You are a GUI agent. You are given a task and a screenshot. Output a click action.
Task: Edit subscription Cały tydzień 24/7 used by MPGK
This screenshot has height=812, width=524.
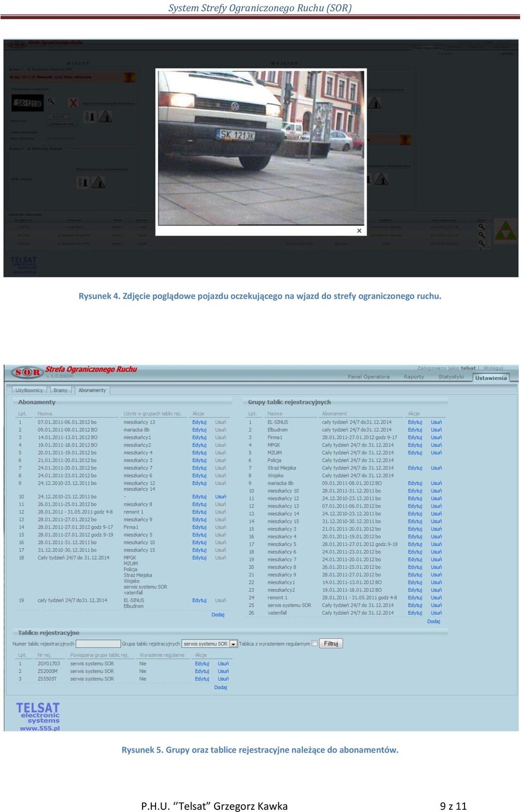click(x=199, y=558)
